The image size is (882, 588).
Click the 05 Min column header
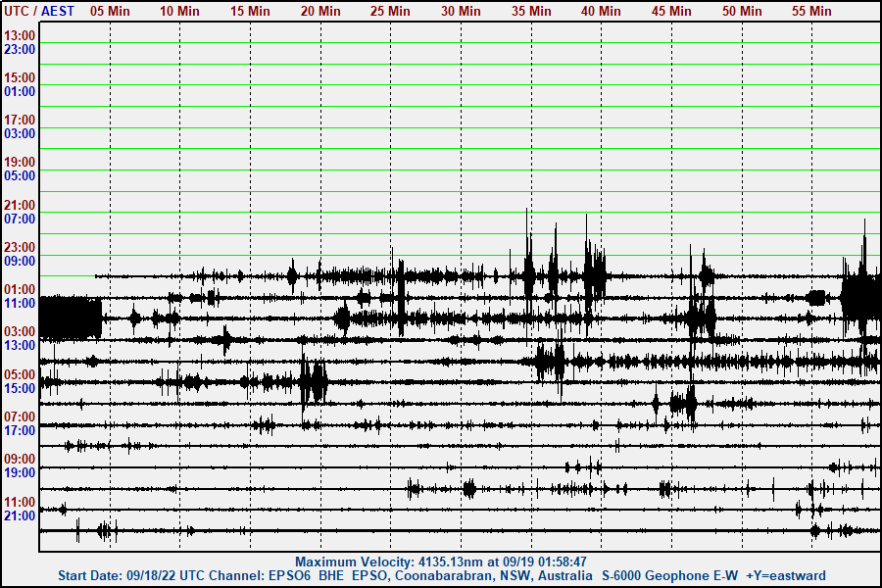pos(110,11)
